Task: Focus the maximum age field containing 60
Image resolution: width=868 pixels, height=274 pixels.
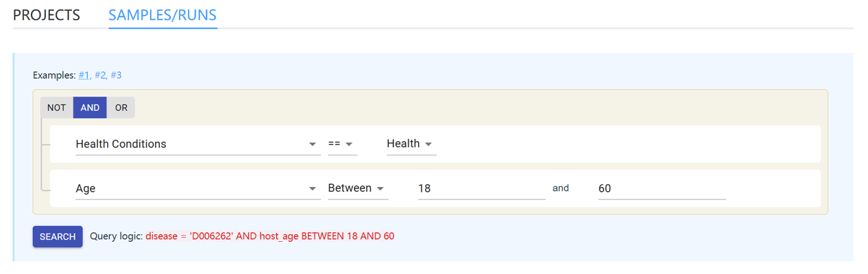Action: click(x=661, y=188)
